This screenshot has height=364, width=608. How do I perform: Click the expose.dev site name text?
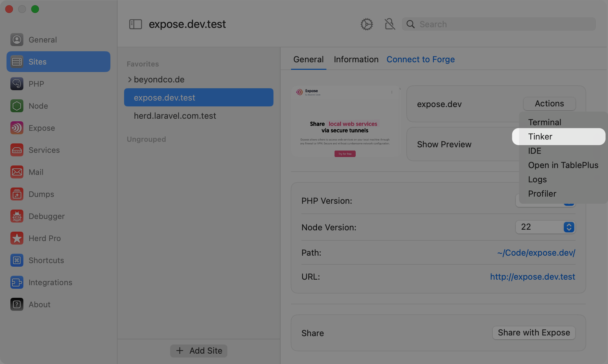coord(439,104)
